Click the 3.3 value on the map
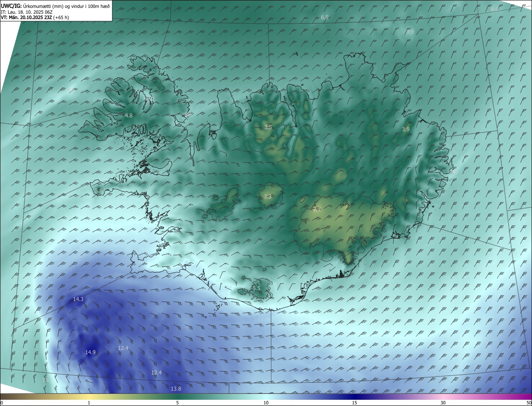The height and width of the screenshot is (406, 532). [x=268, y=196]
